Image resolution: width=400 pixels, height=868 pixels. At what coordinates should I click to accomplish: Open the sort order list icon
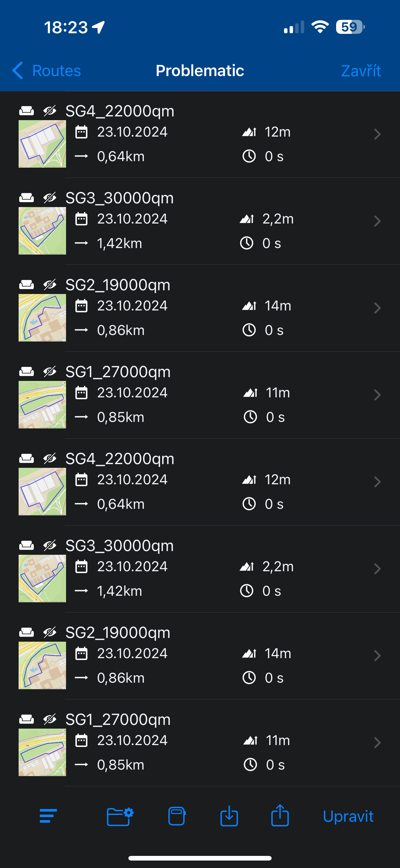(48, 816)
